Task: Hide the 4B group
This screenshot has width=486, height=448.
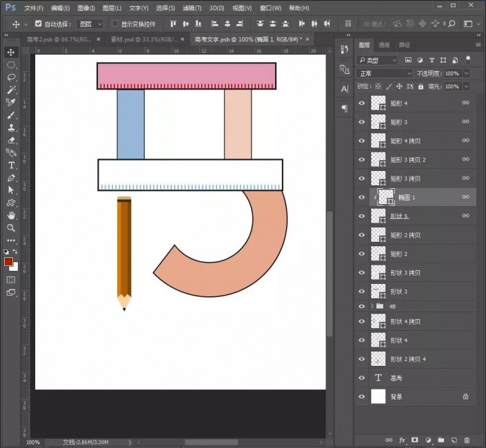Action: point(361,306)
